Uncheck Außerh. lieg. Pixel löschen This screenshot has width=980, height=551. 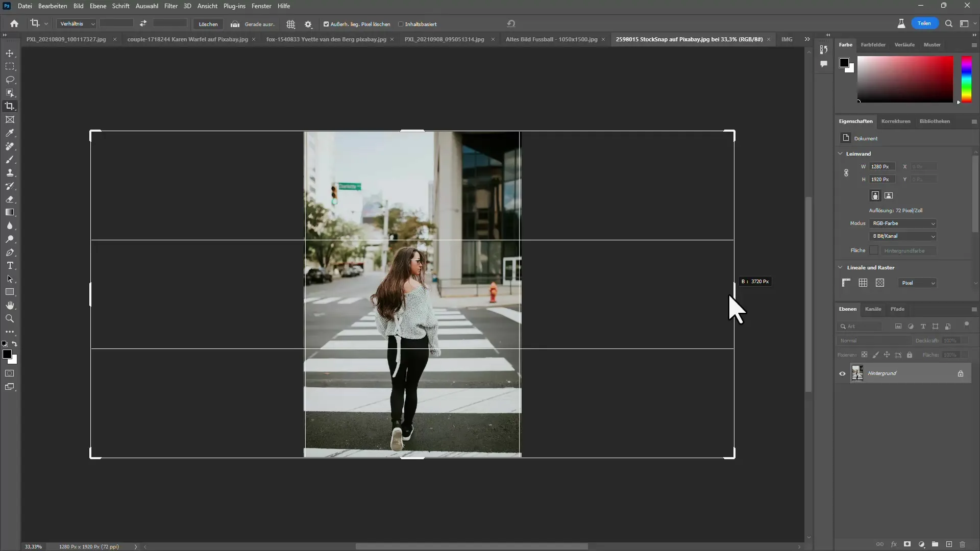pyautogui.click(x=326, y=24)
